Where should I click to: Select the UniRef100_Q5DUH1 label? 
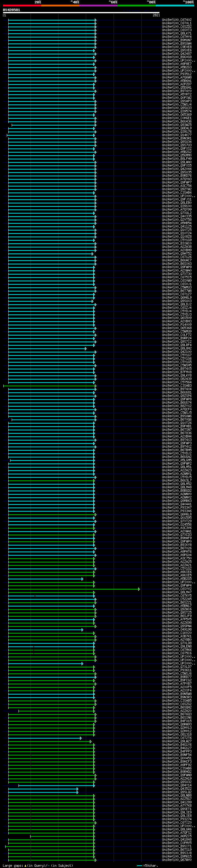pos(177,88)
